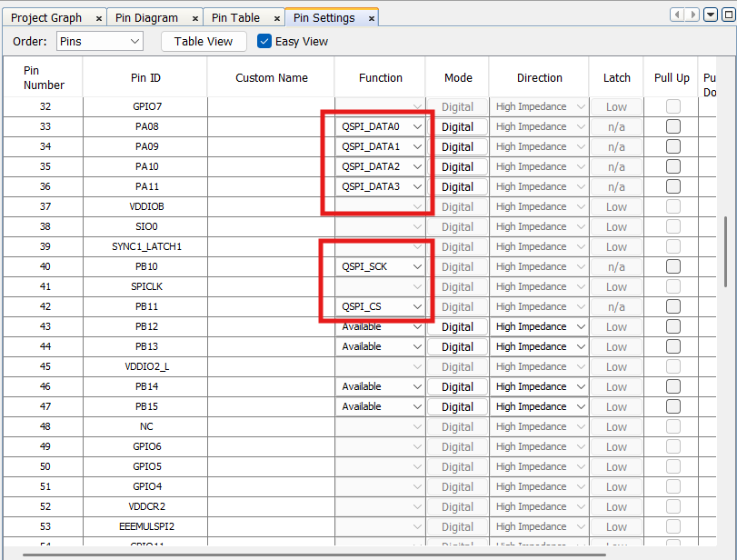Close the Pin Diagram tab
Viewport: 737px width, 560px height.
[195, 19]
